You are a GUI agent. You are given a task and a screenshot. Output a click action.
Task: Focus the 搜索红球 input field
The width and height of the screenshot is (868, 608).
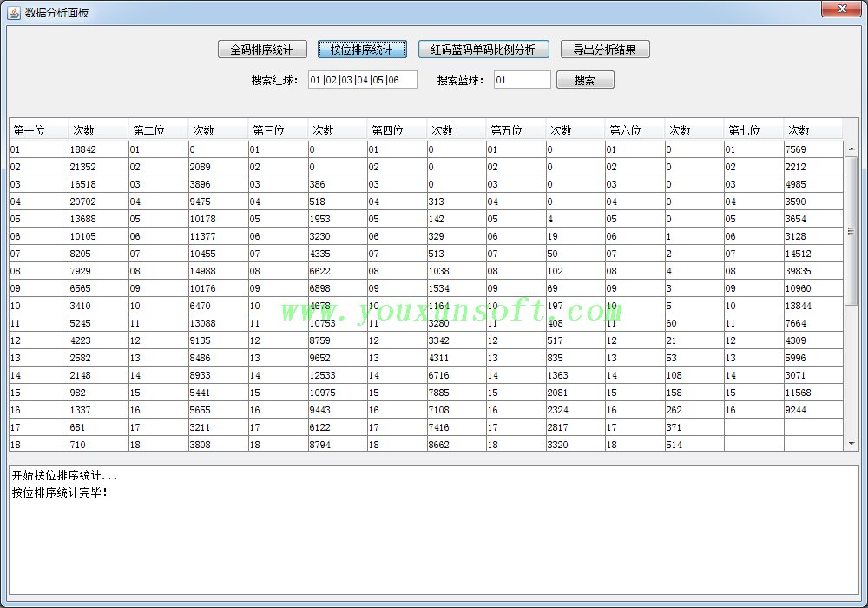click(363, 80)
